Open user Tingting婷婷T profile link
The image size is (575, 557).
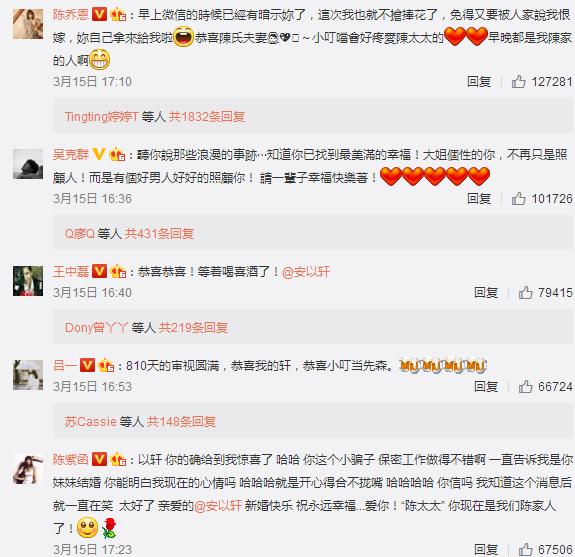[x=102, y=117]
